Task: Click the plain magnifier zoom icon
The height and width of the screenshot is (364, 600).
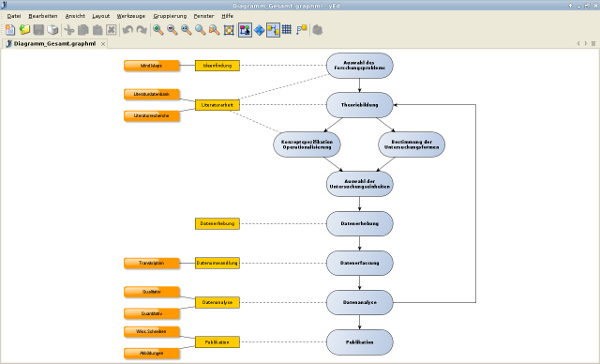Action: click(200, 30)
